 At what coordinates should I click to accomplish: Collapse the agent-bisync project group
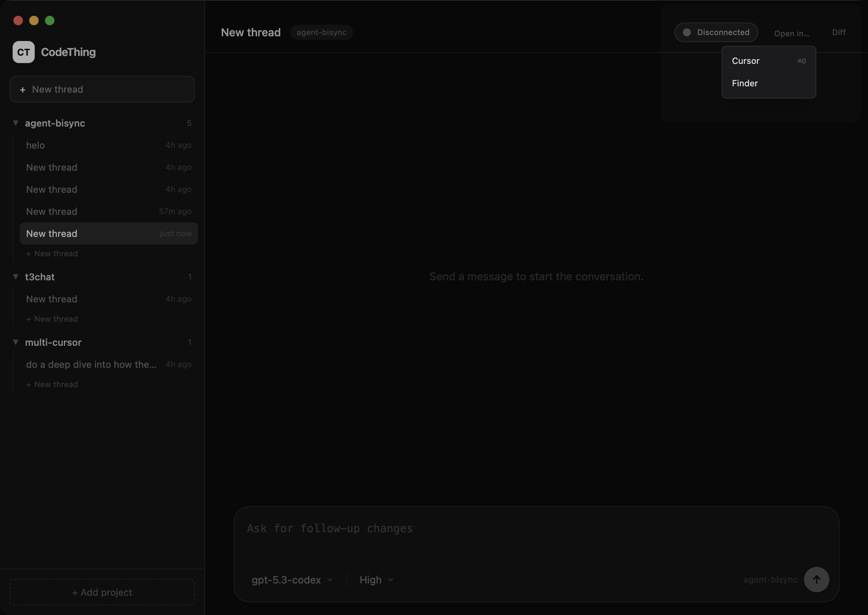click(16, 123)
